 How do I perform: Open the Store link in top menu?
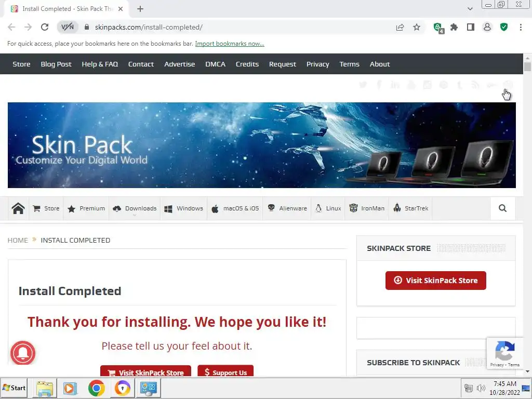(21, 64)
